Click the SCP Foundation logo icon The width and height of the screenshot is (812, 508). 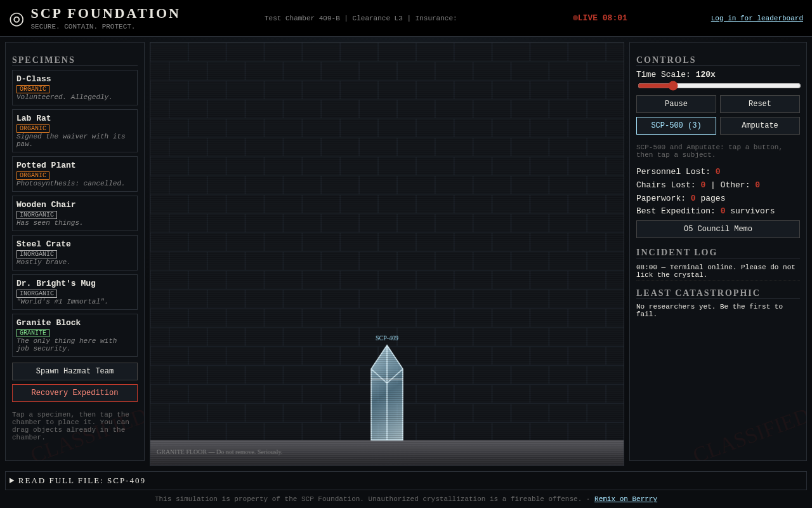click(16, 18)
